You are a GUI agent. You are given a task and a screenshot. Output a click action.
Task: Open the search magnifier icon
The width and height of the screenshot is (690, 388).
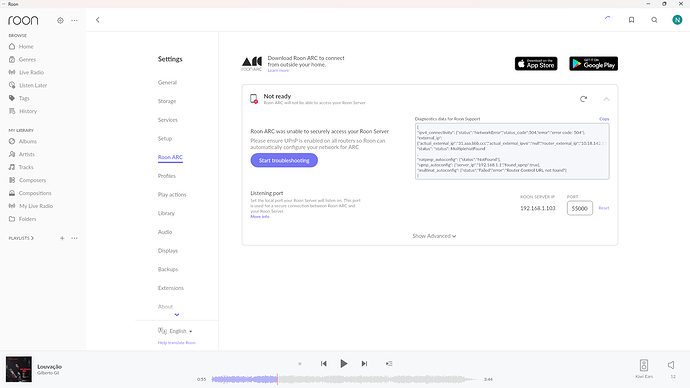point(654,20)
